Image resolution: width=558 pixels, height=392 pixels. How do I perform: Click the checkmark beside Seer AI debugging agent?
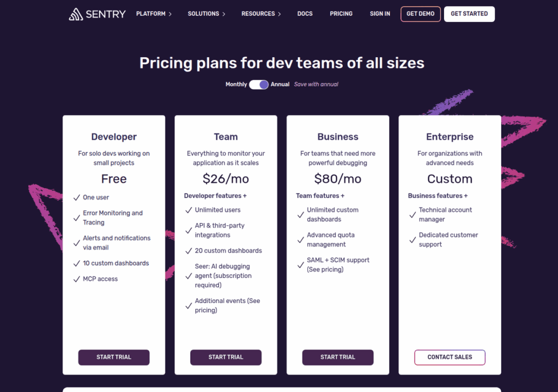pos(189,276)
